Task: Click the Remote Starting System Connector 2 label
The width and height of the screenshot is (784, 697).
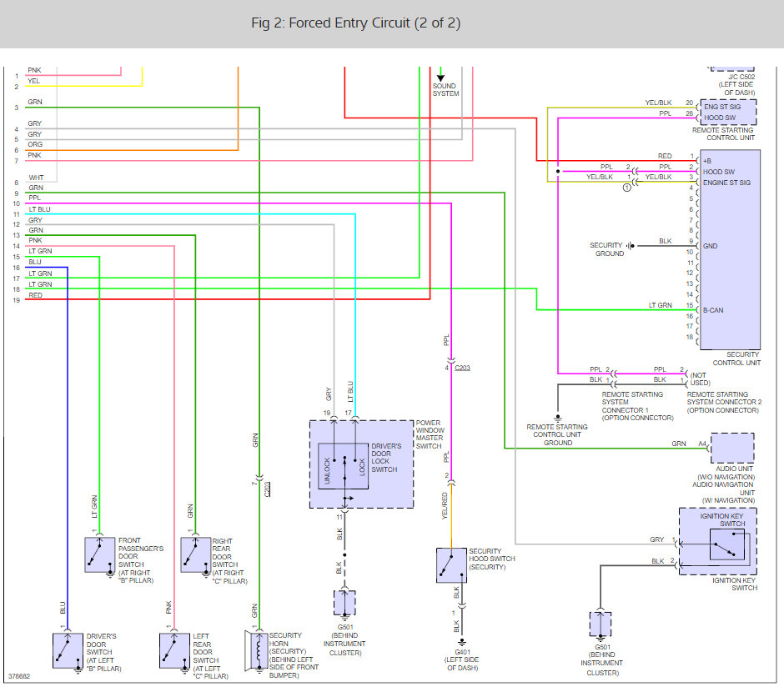Action: click(724, 402)
